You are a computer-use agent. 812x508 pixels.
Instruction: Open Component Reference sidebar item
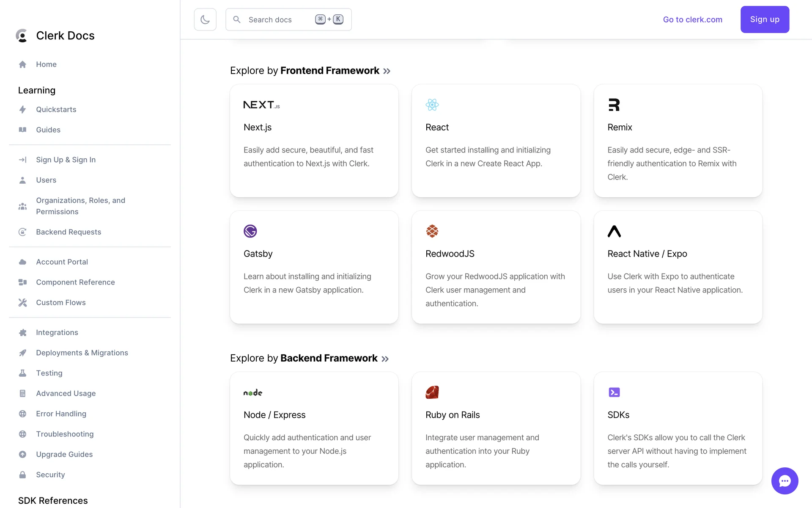click(x=75, y=282)
